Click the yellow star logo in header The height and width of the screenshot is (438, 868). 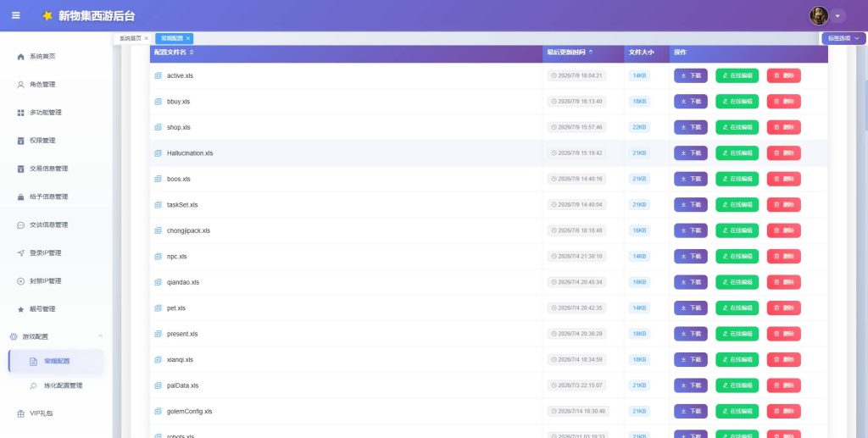click(47, 15)
